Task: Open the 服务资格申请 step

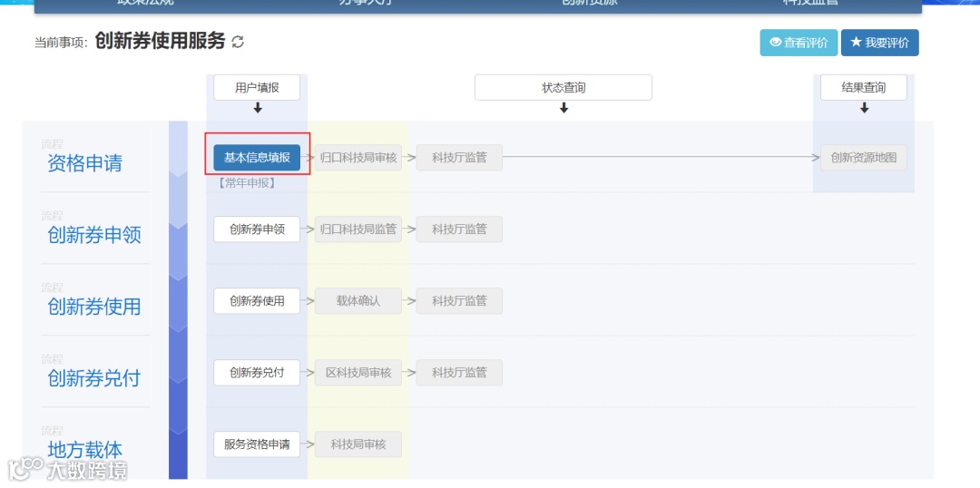Action: click(x=257, y=444)
